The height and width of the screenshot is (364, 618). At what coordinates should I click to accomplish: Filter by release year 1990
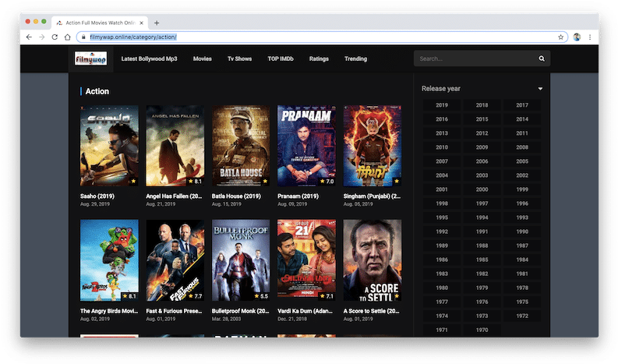tap(522, 231)
